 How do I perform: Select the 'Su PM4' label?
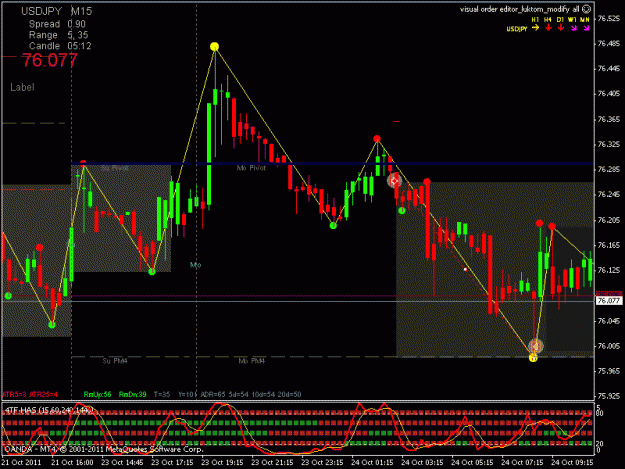coord(115,361)
